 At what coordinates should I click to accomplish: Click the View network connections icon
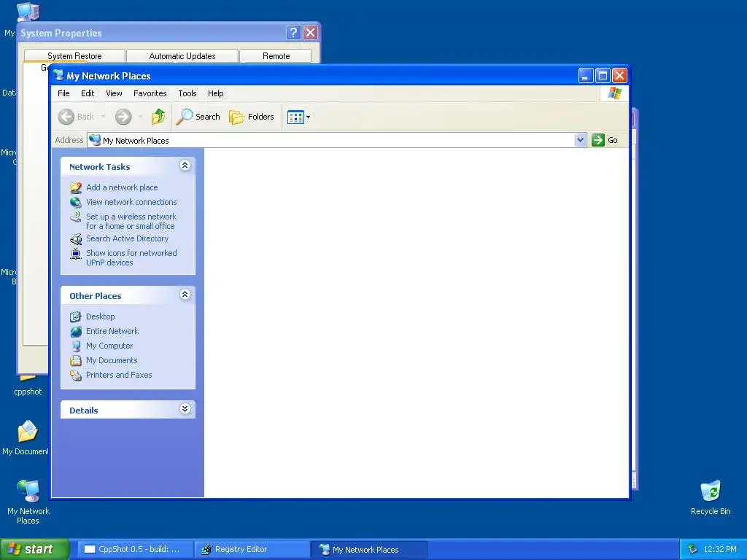point(76,202)
